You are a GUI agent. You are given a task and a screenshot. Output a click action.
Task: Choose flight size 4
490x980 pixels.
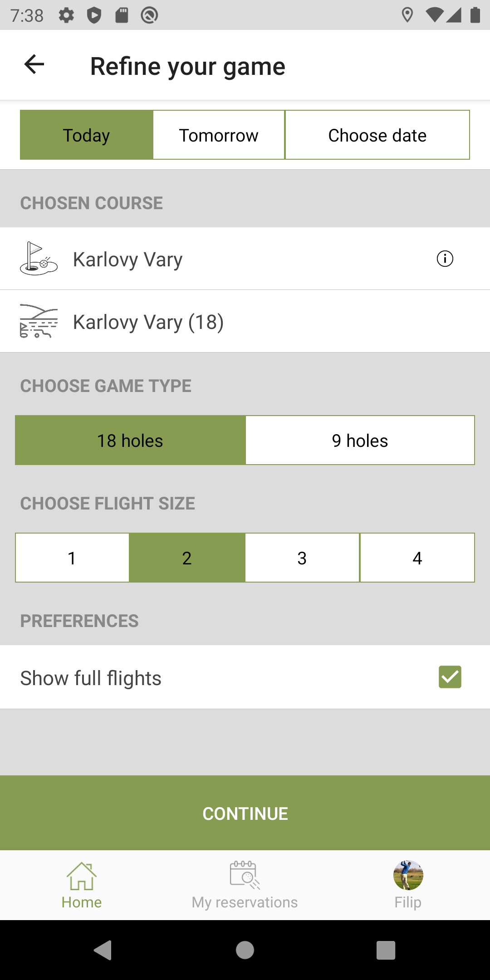[x=417, y=558]
